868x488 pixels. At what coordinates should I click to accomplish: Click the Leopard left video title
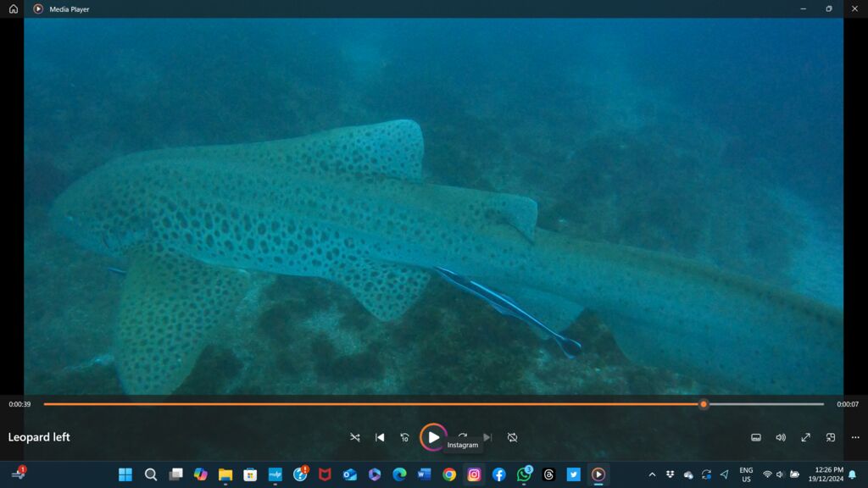(x=39, y=437)
